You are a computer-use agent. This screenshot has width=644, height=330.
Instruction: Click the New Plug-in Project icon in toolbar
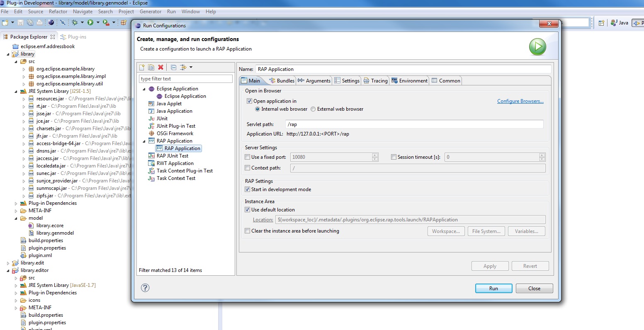coord(123,22)
